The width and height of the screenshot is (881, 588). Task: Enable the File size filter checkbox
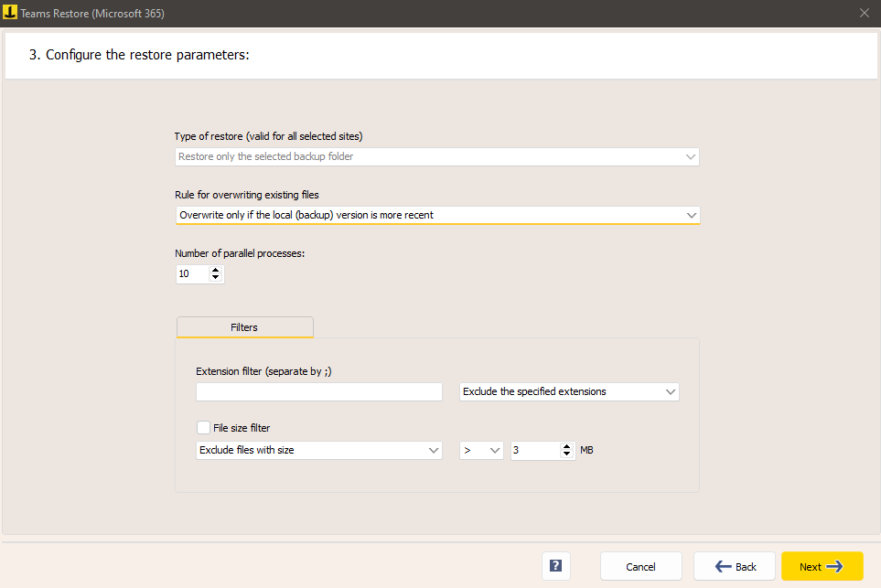pyautogui.click(x=203, y=427)
